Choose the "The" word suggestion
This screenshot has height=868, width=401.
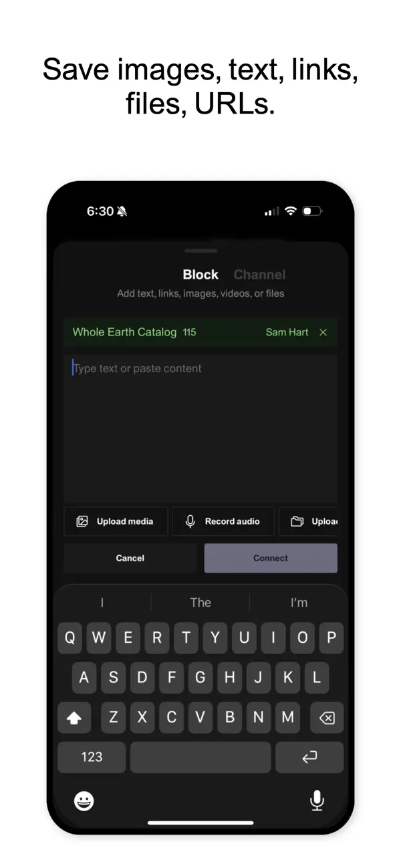coord(200,603)
